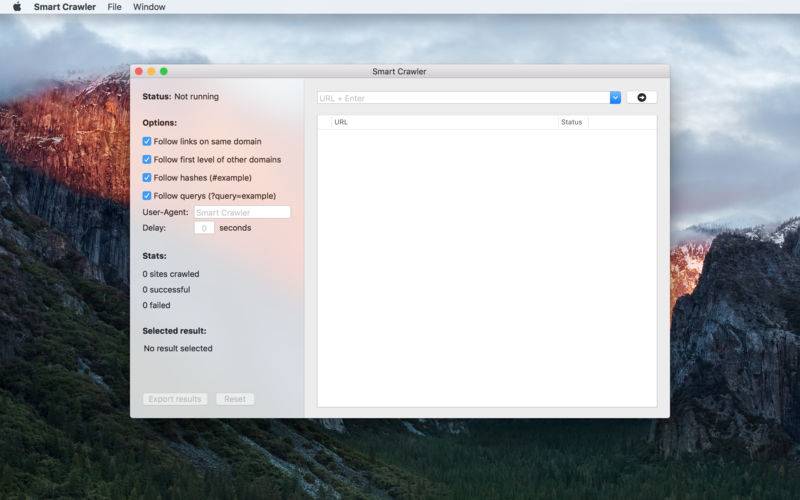The width and height of the screenshot is (800, 500).
Task: Click the '0 failed' stat
Action: [156, 305]
